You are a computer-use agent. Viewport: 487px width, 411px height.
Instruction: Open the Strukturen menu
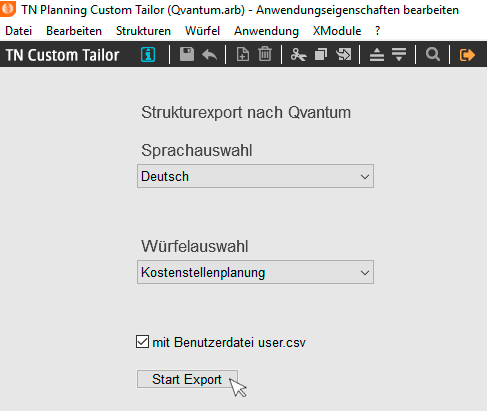(x=143, y=31)
